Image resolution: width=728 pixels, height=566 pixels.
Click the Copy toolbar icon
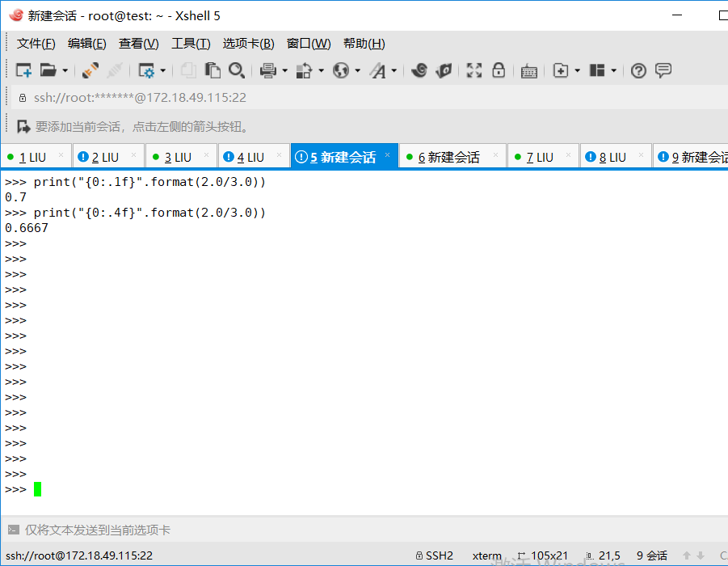tap(188, 70)
